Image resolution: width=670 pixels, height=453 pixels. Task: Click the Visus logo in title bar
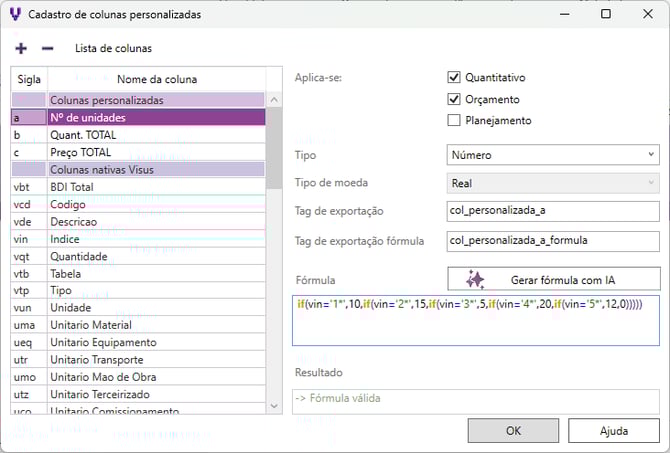pos(13,14)
